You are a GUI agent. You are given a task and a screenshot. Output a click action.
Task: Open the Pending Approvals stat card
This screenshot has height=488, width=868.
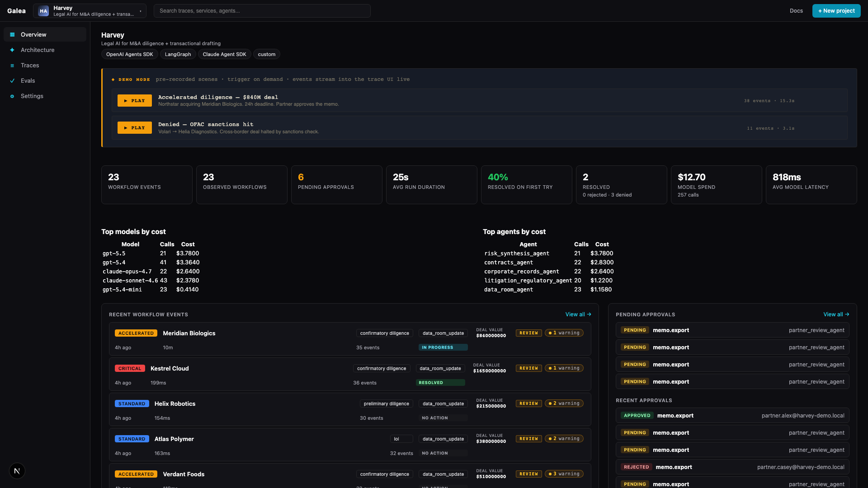tap(337, 185)
